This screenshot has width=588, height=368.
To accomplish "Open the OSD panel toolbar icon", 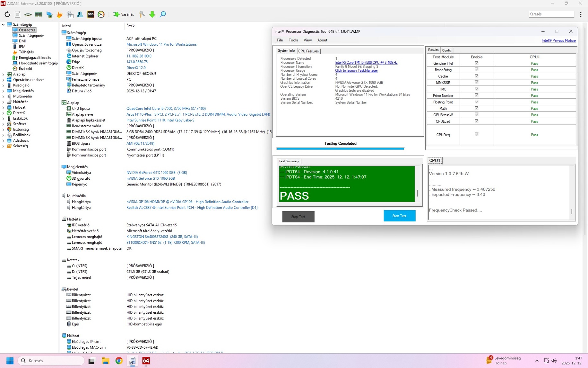I will tap(91, 14).
